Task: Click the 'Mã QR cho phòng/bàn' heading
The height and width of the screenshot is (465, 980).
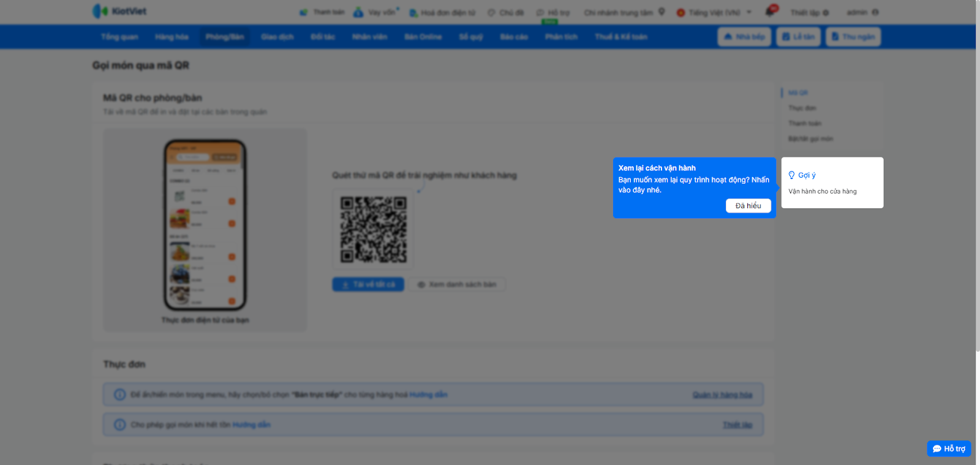Action: pyautogui.click(x=153, y=98)
